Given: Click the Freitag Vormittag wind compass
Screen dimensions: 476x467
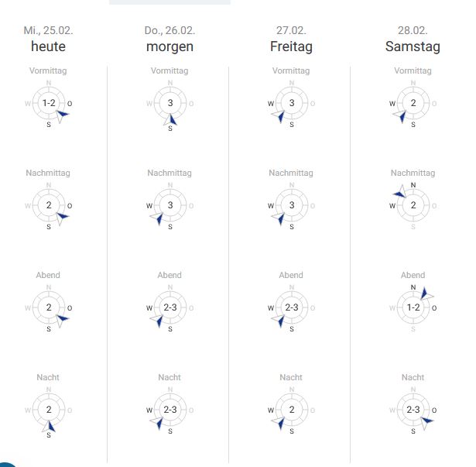Looking at the screenshot, I should 292,103.
